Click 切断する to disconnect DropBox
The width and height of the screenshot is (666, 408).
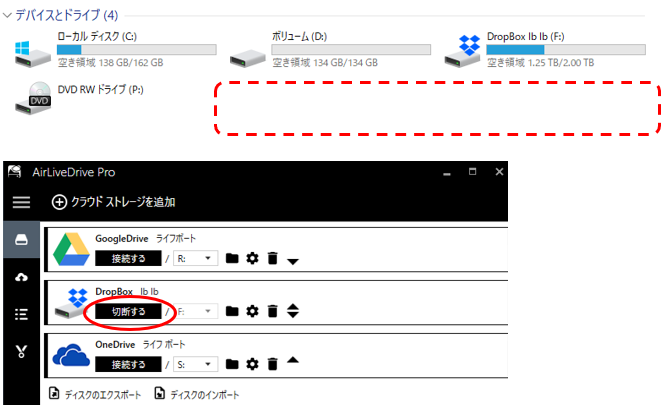(128, 311)
